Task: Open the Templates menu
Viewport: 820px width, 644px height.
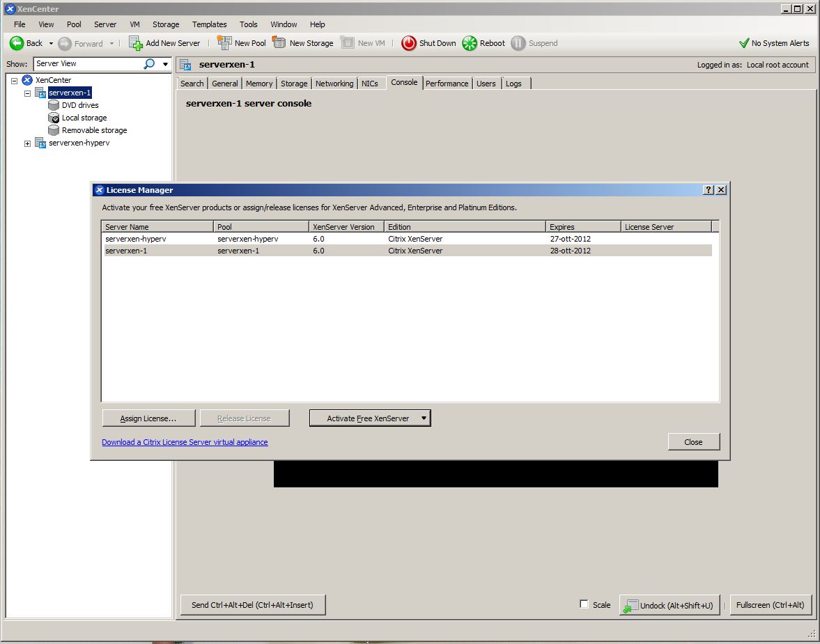Action: pyautogui.click(x=209, y=24)
